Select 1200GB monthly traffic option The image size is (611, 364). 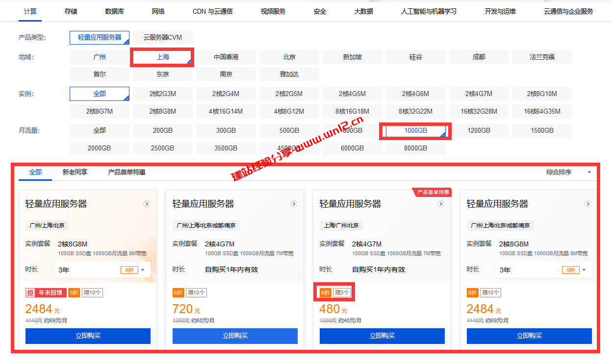[x=479, y=130]
